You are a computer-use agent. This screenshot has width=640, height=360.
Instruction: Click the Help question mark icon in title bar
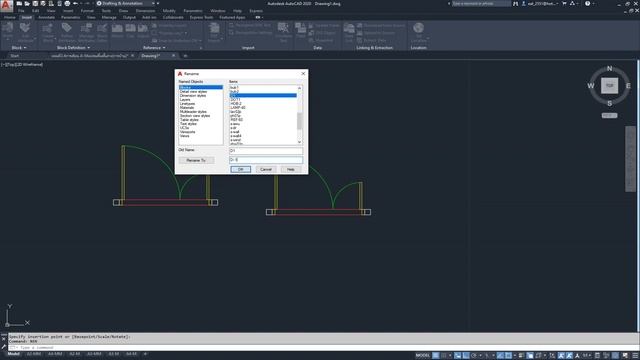point(587,3)
